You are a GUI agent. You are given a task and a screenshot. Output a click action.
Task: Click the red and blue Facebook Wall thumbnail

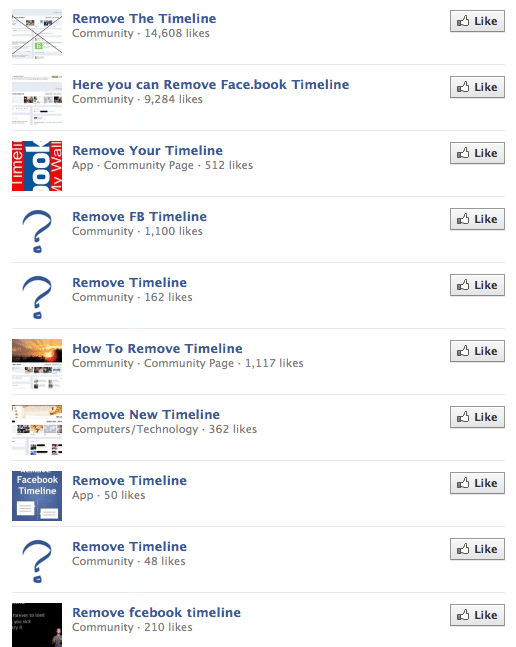pos(37,166)
